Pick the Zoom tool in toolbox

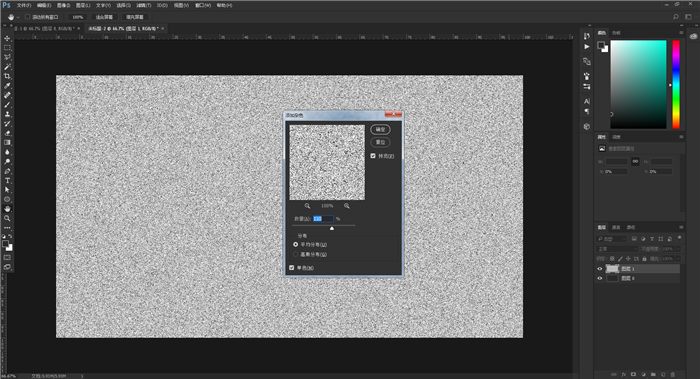(x=8, y=218)
